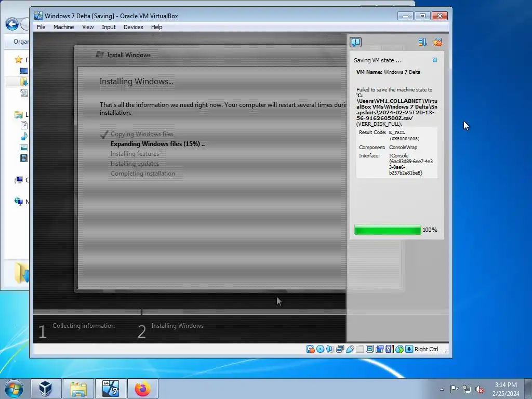Dismiss the Saving VM state notification
532x399 pixels.
pyautogui.click(x=435, y=60)
